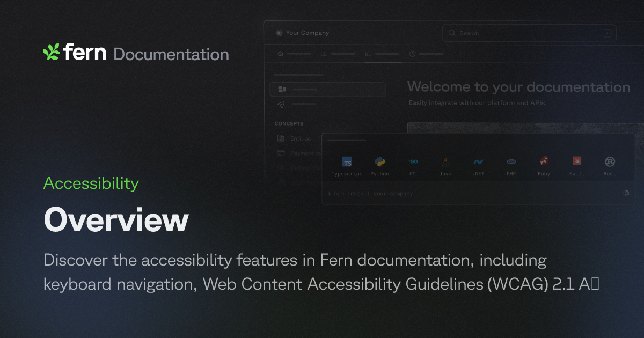Viewport: 644px width, 338px height.
Task: Click the 'Your Company' name
Action: [x=308, y=33]
